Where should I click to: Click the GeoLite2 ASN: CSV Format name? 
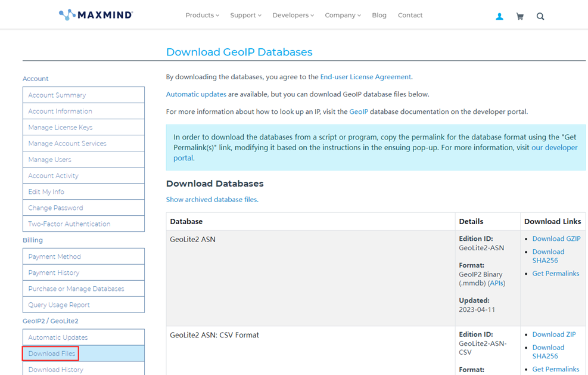click(214, 335)
